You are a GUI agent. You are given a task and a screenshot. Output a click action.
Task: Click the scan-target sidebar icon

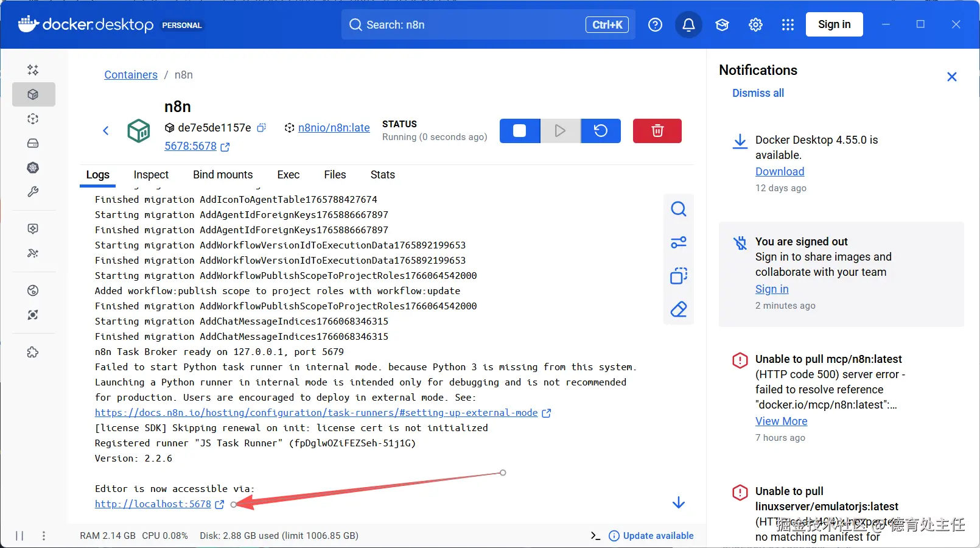(33, 315)
